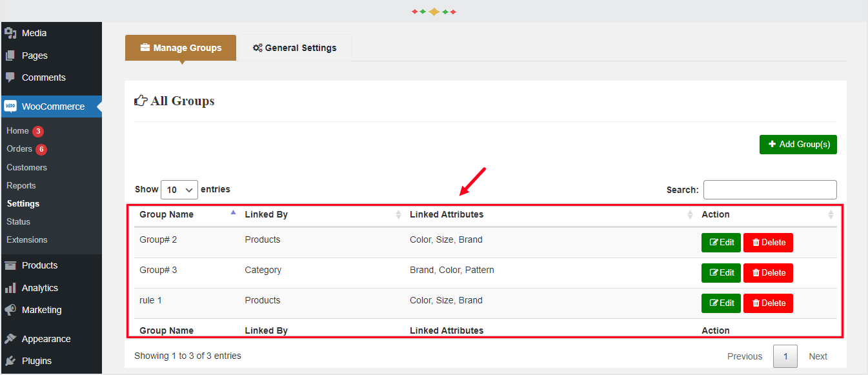Click the Pages sidebar icon
The width and height of the screenshot is (868, 375).
10,56
